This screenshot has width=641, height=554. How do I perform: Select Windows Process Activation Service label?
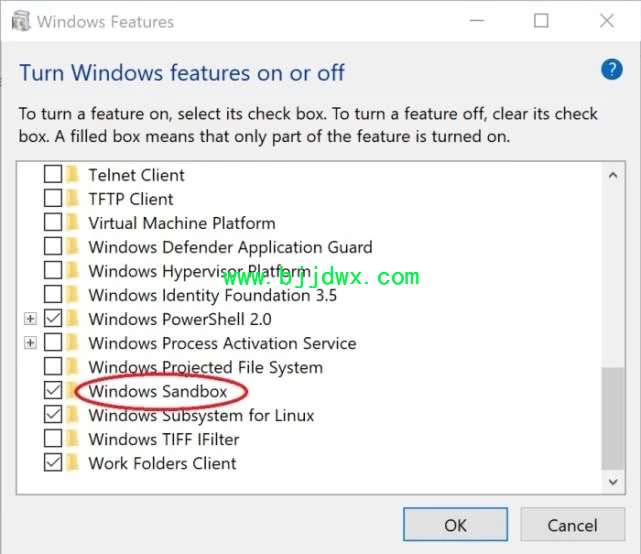coord(222,343)
